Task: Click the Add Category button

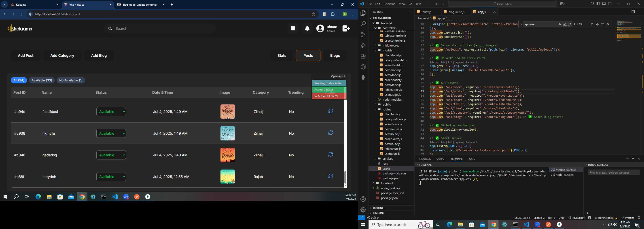Action: pyautogui.click(x=62, y=55)
